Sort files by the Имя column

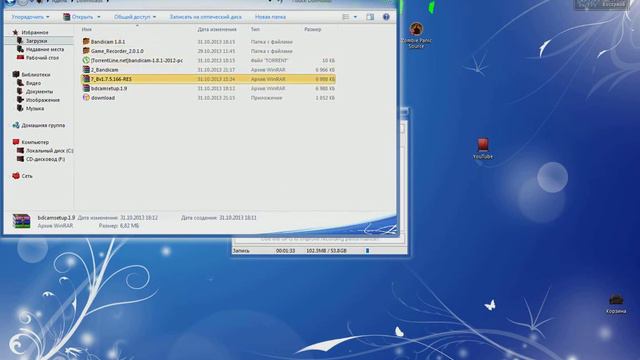87,29
